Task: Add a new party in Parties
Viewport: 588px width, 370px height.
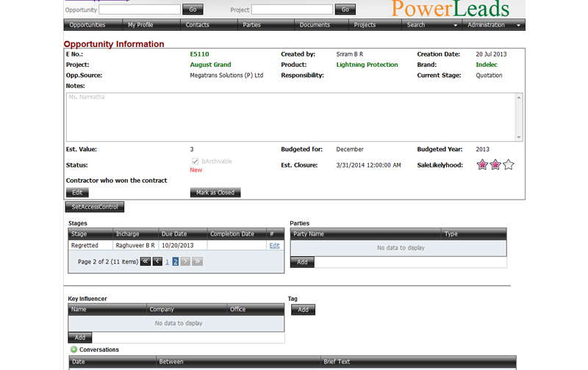Action: coord(302,262)
